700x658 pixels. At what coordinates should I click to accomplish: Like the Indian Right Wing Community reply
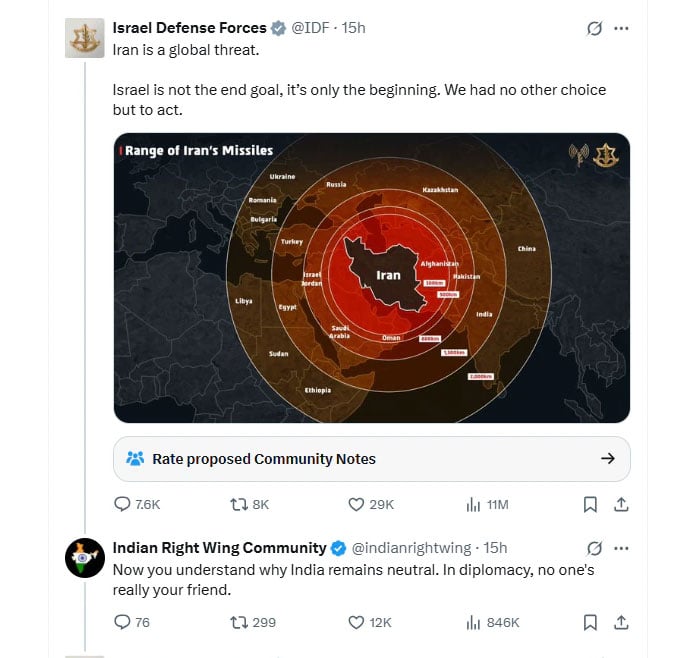(x=355, y=622)
